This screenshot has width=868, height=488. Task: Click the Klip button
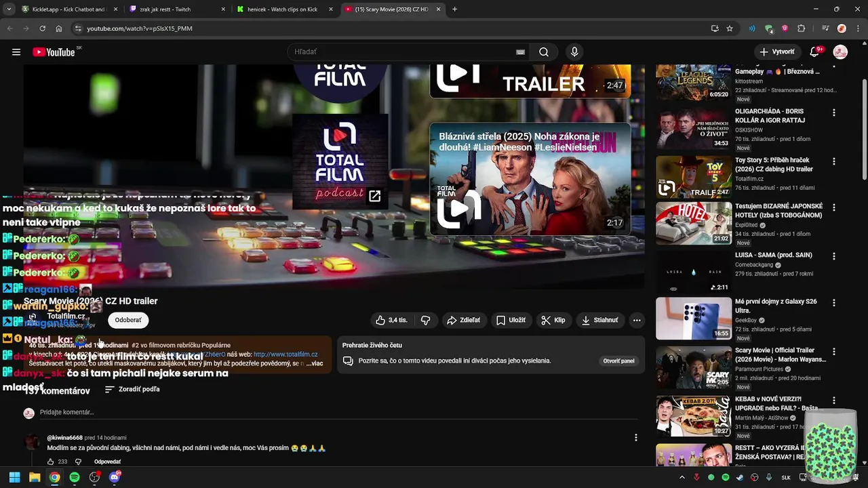[553, 320]
